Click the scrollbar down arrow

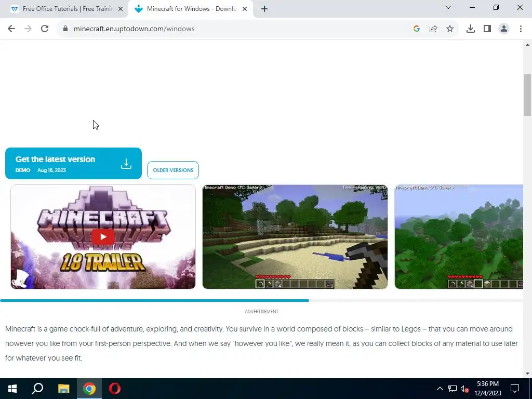click(x=528, y=374)
